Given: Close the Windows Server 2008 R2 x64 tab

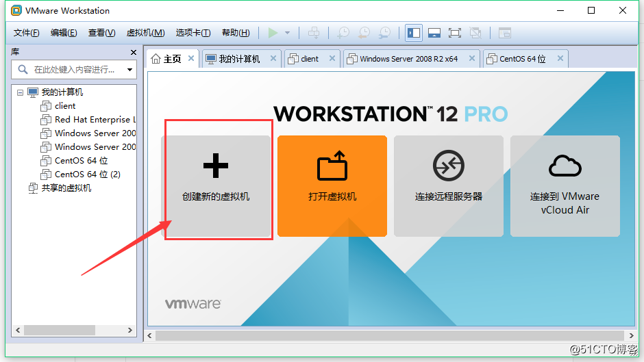Looking at the screenshot, I should [472, 58].
